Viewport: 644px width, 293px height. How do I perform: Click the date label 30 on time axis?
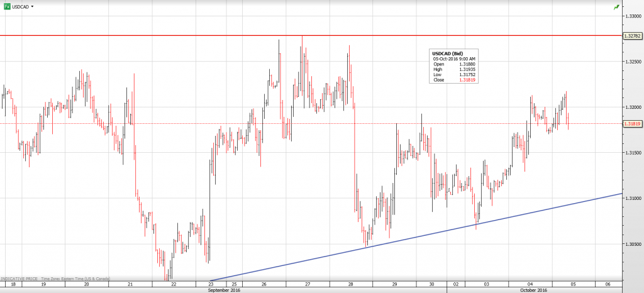pyautogui.click(x=432, y=284)
